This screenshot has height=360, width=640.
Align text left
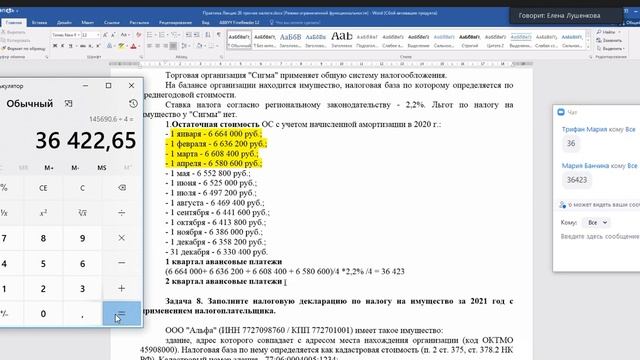(x=149, y=46)
